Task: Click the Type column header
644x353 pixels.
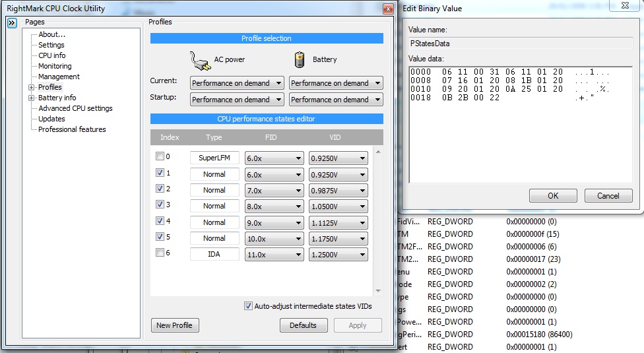Action: click(214, 137)
